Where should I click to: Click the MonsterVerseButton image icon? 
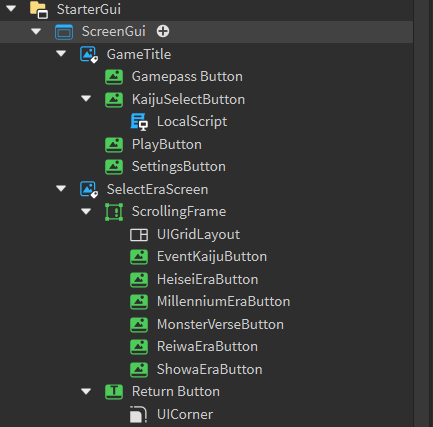(x=139, y=324)
